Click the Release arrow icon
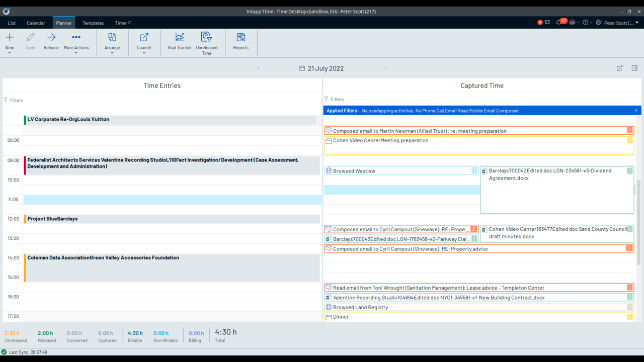This screenshot has width=644, height=362. (51, 37)
